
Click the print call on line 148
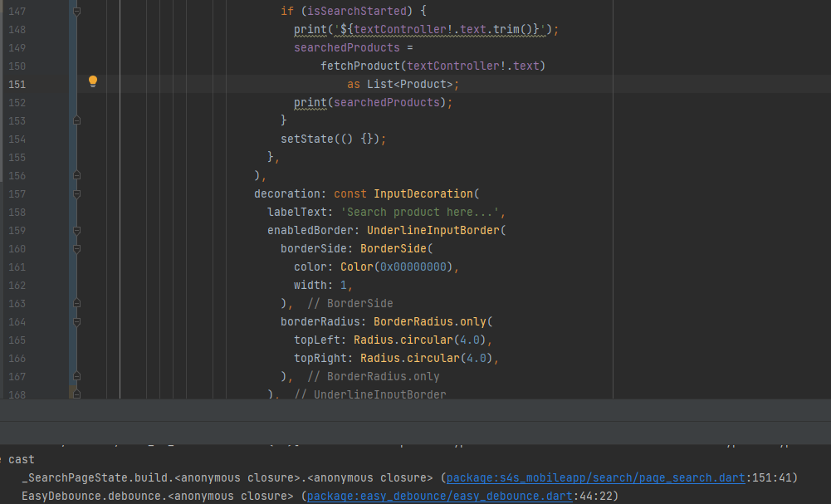point(310,29)
